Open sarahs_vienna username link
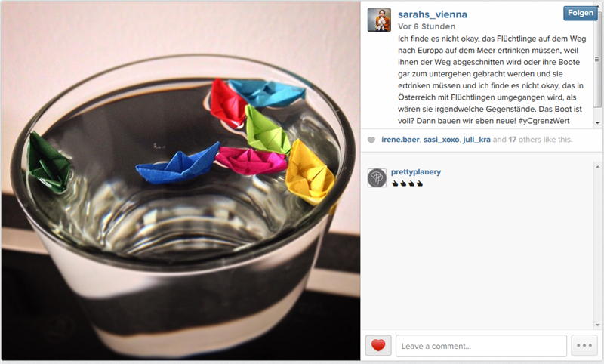This screenshot has width=604, height=364. [x=432, y=14]
